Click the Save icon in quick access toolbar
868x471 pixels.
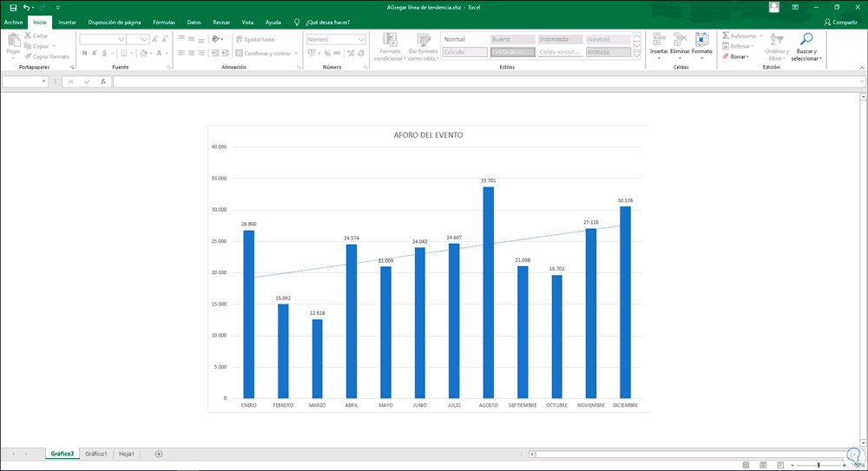(13, 7)
